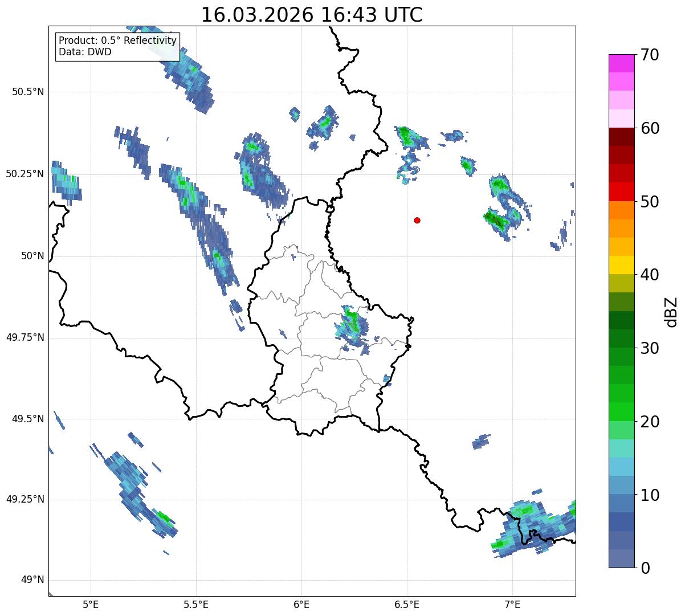Select the Product: 0.5° Reflectivity label
Screen dimensions: 685x616
[x=117, y=41]
